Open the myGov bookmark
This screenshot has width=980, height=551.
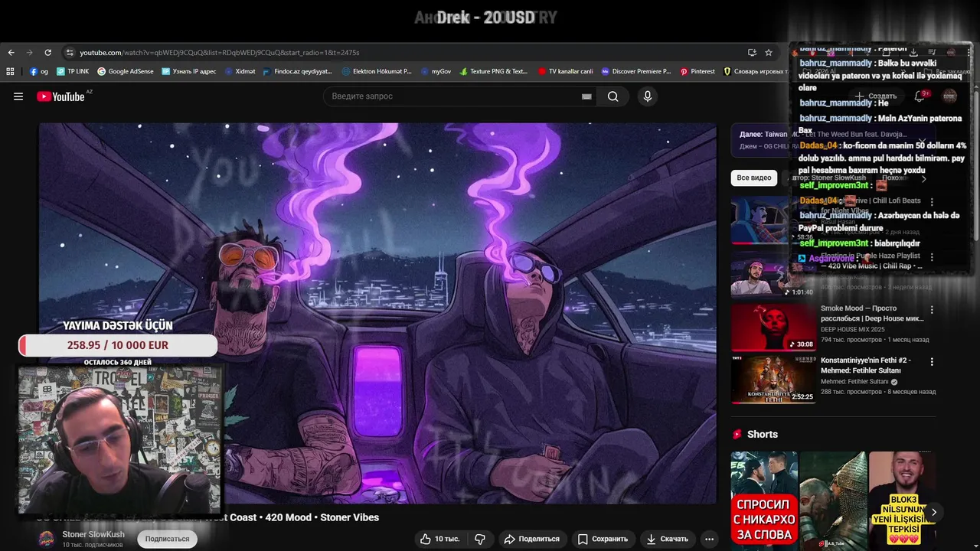436,71
